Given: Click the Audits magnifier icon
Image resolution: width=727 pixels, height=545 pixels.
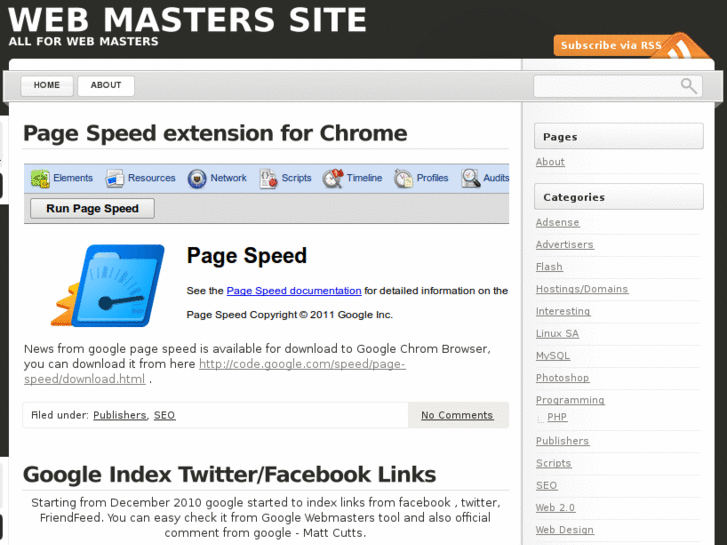Looking at the screenshot, I should (471, 179).
